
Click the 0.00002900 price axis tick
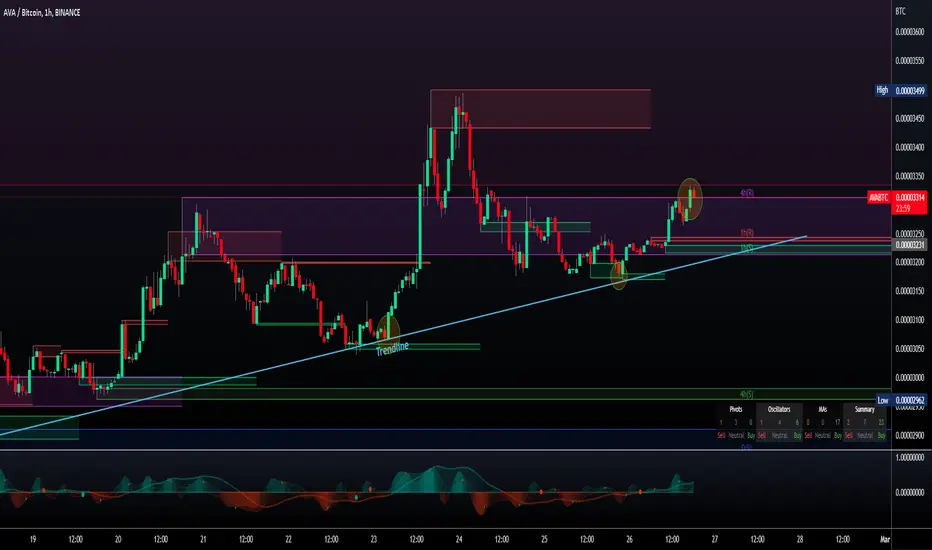point(910,435)
